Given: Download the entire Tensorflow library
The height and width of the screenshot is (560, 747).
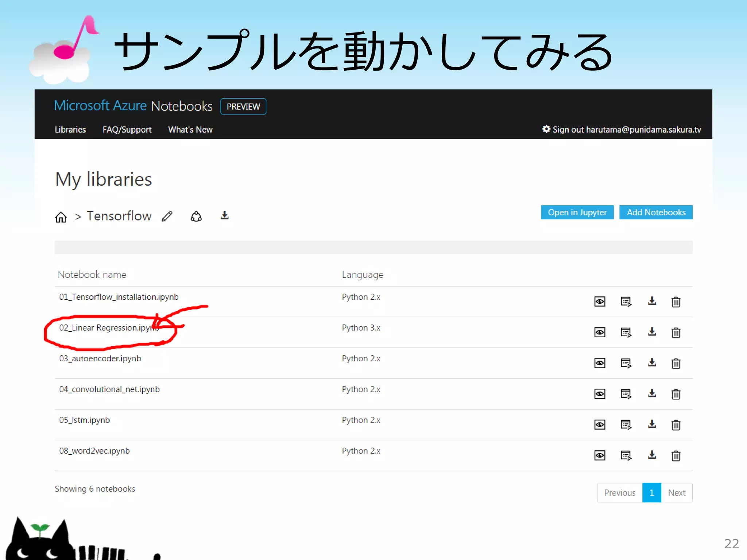Looking at the screenshot, I should coord(225,215).
